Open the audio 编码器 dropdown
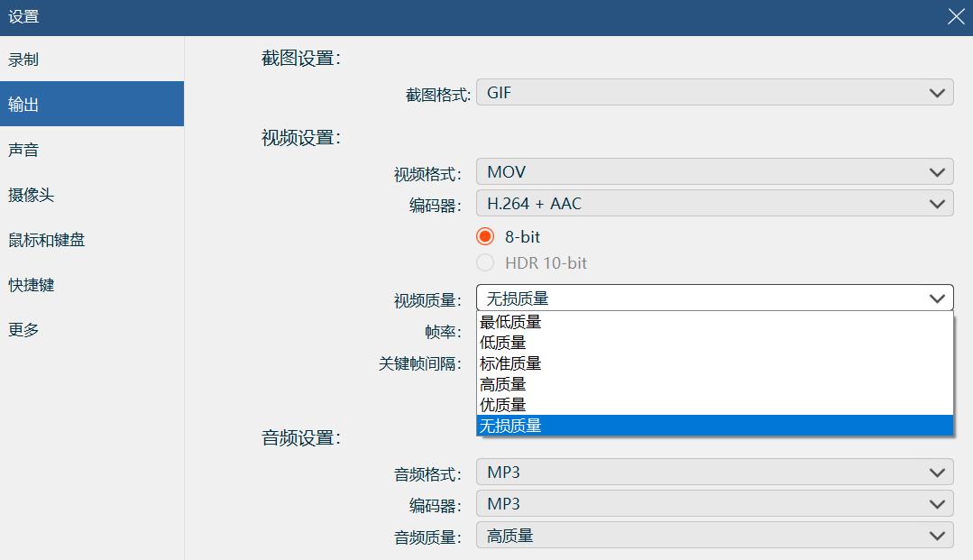 [x=714, y=503]
